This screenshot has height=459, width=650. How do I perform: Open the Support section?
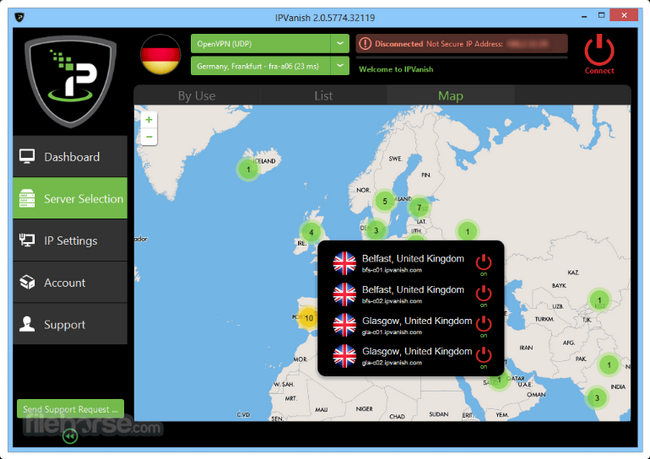70,324
